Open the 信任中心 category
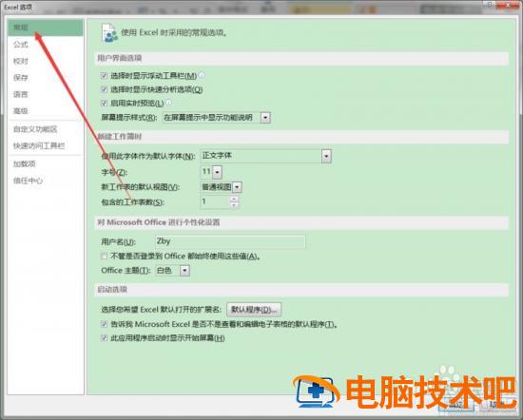Viewport: 523px width, 420px height. click(x=45, y=181)
